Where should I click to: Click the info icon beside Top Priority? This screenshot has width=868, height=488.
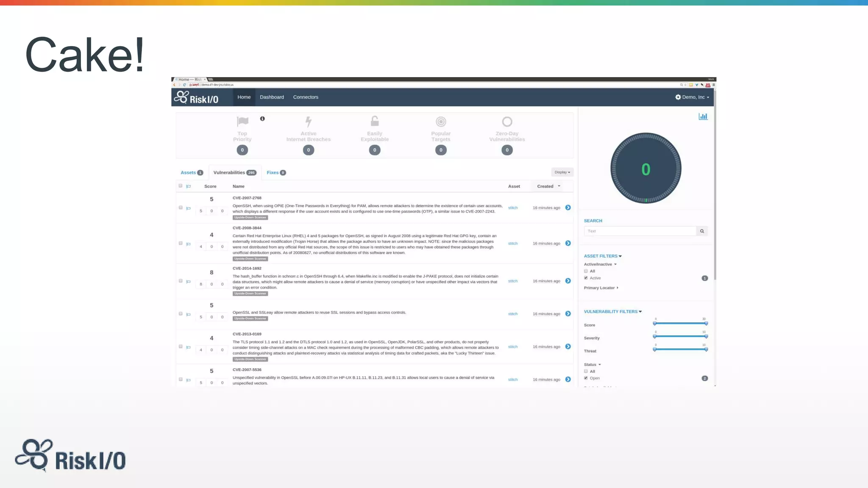click(262, 119)
